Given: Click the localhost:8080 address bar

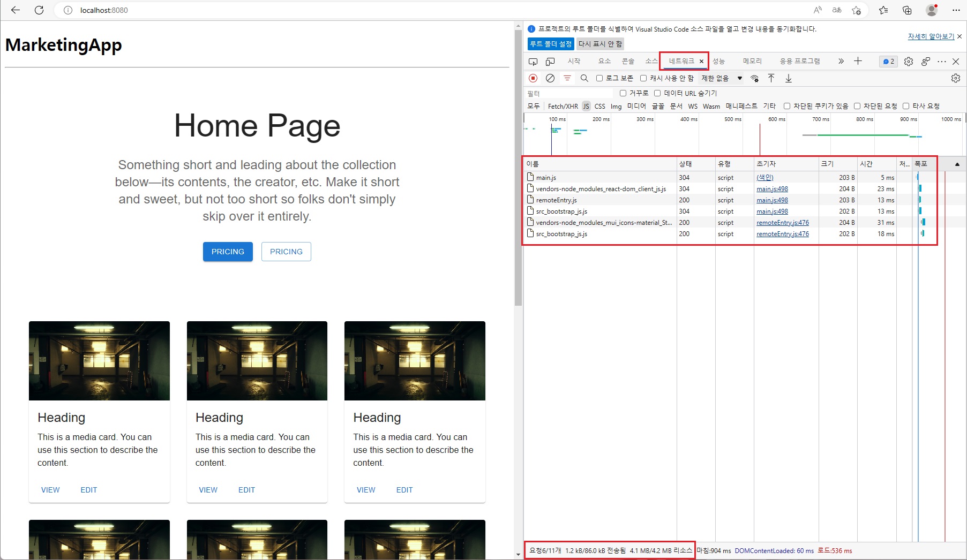Looking at the screenshot, I should pos(429,10).
